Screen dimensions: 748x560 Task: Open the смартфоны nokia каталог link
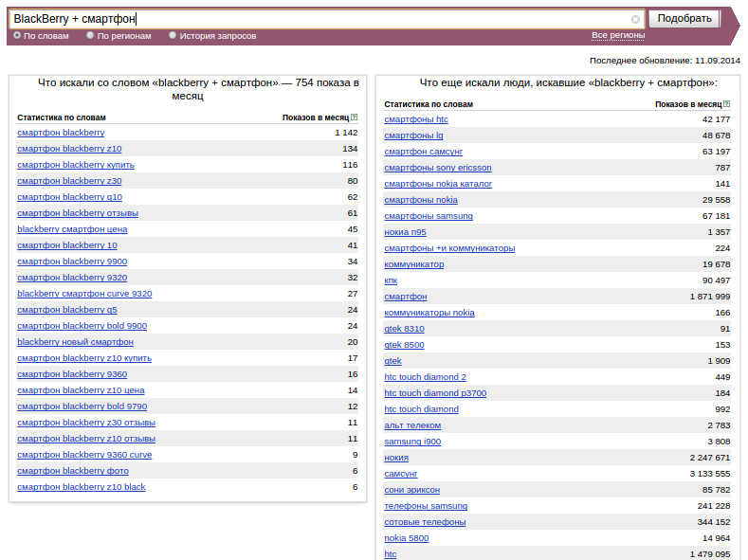pyautogui.click(x=438, y=184)
